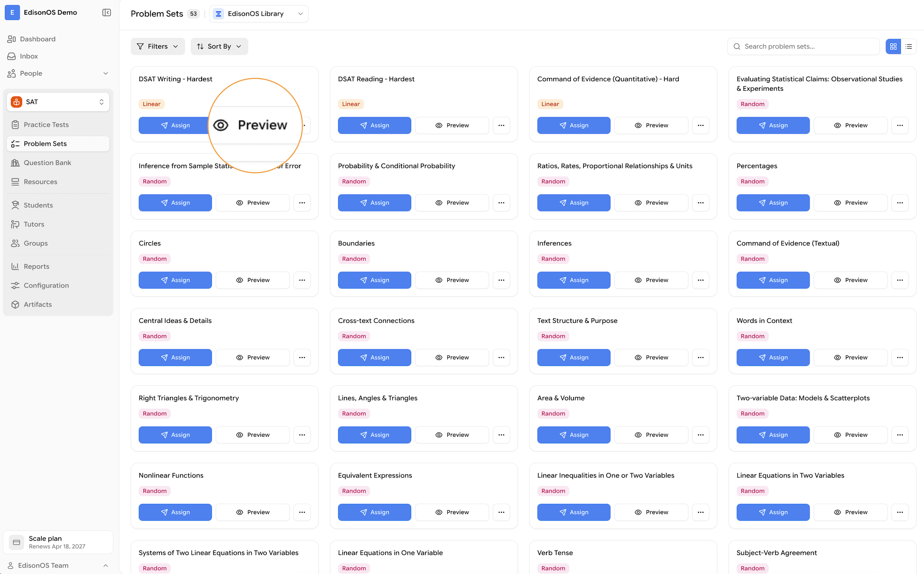The image size is (924, 574).
Task: Click the Scale plan card
Action: point(58,542)
